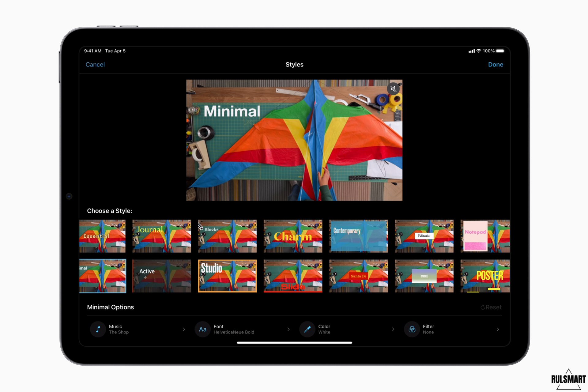
Task: Open the Color options chevron
Action: (393, 329)
